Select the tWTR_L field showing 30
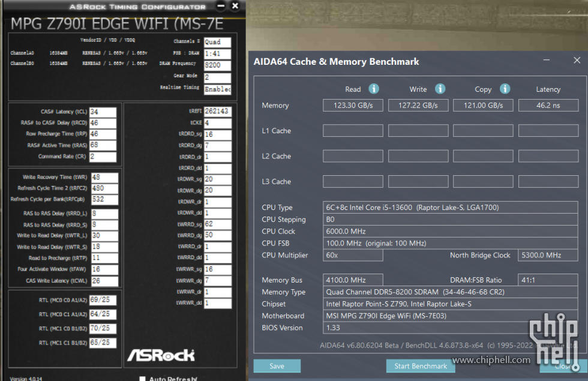Screen dimensions: 588x381 point(104,236)
